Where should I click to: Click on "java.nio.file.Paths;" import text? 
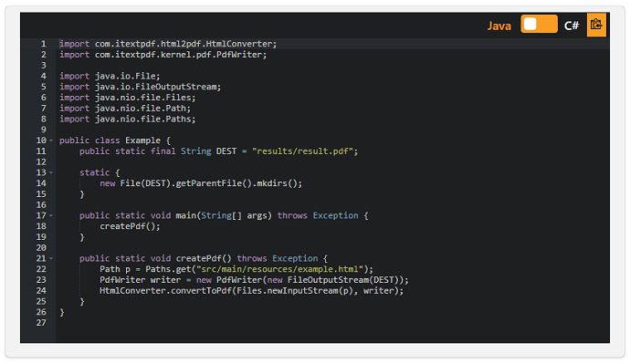145,119
